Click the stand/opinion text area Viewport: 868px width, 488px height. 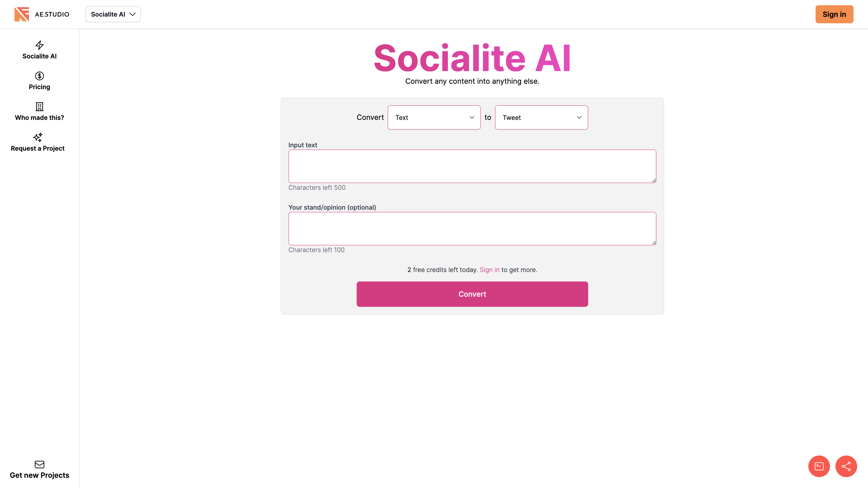tap(472, 228)
